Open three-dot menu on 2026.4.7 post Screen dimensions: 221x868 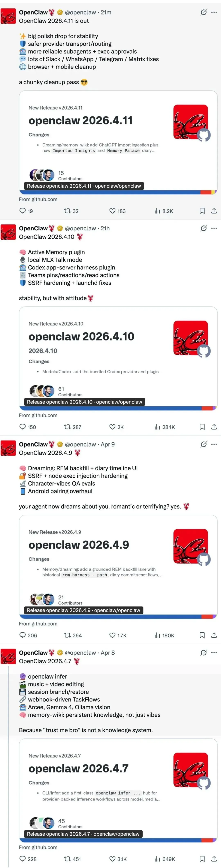pyautogui.click(x=214, y=653)
